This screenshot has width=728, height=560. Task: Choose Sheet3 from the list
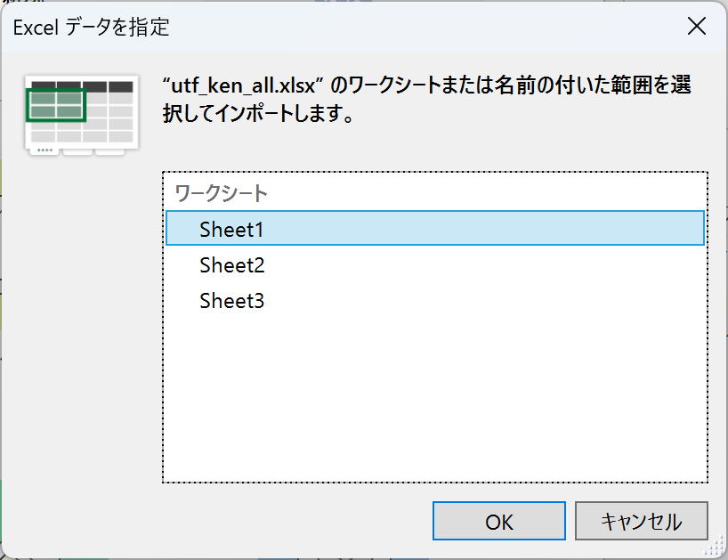tap(232, 301)
